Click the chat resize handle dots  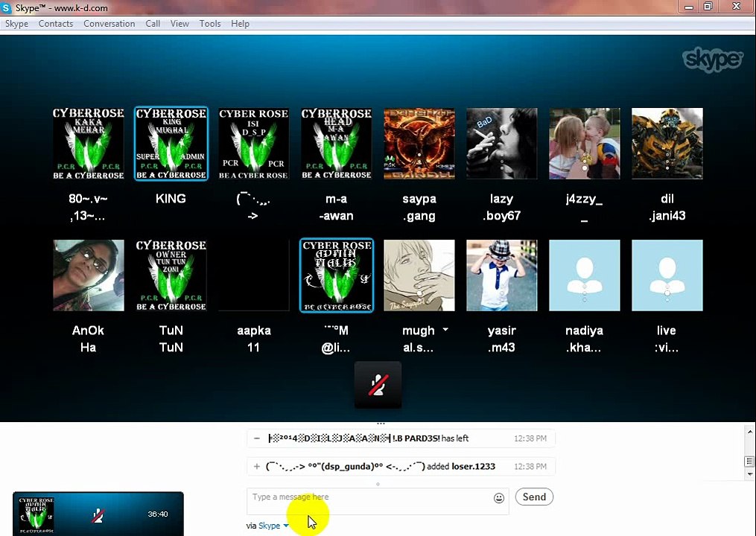pos(381,424)
